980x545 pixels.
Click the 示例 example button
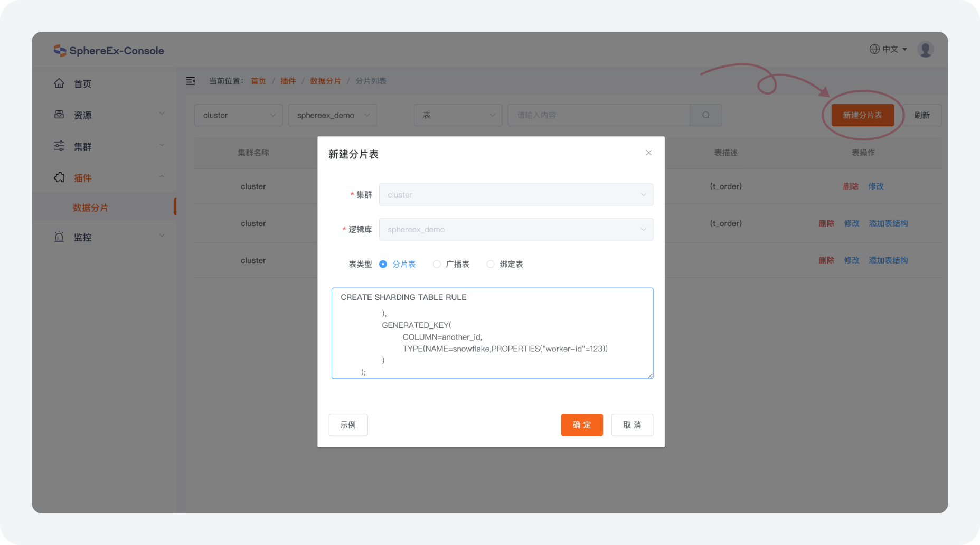[x=348, y=425]
